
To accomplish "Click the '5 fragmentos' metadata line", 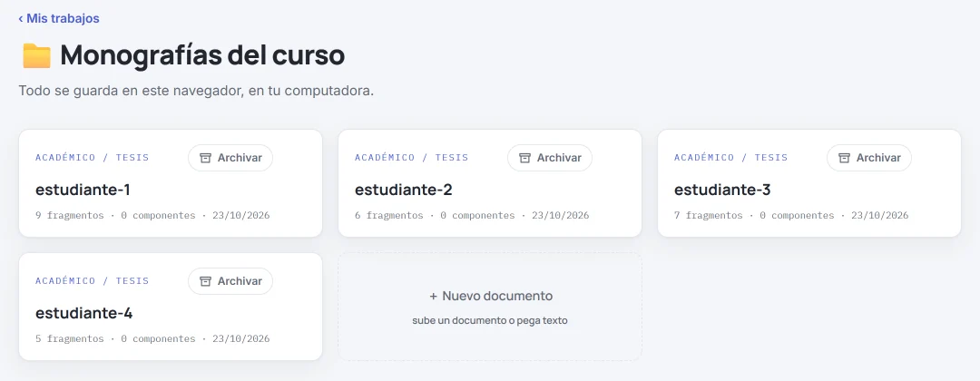I will pyautogui.click(x=152, y=338).
